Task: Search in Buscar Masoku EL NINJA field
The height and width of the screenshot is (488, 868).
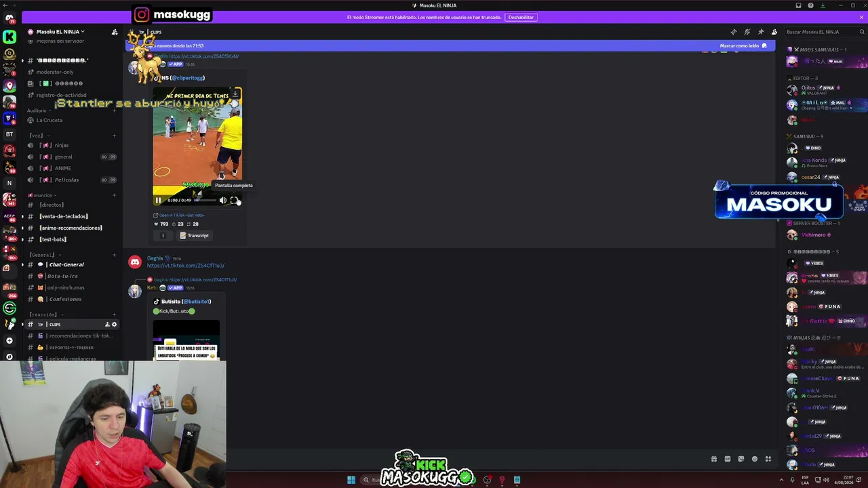Action: pos(824,32)
